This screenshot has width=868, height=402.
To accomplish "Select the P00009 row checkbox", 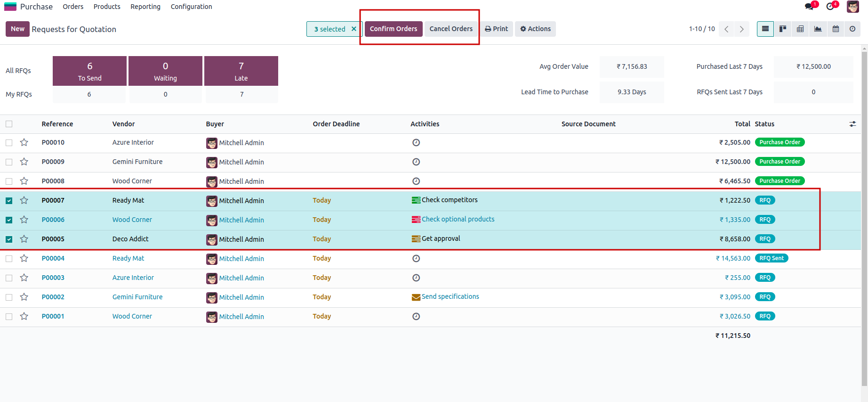I will tap(9, 162).
